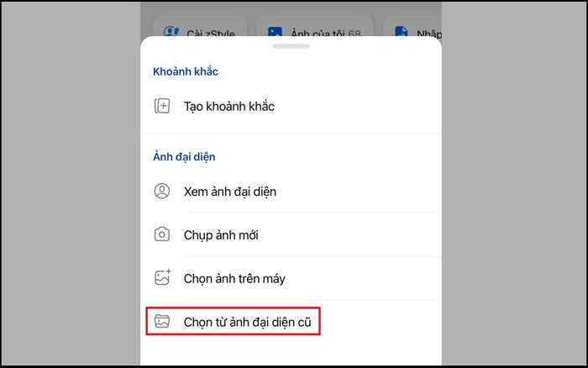Tap the gallery-plus icon for device photos
588x368 pixels.
coord(163,277)
